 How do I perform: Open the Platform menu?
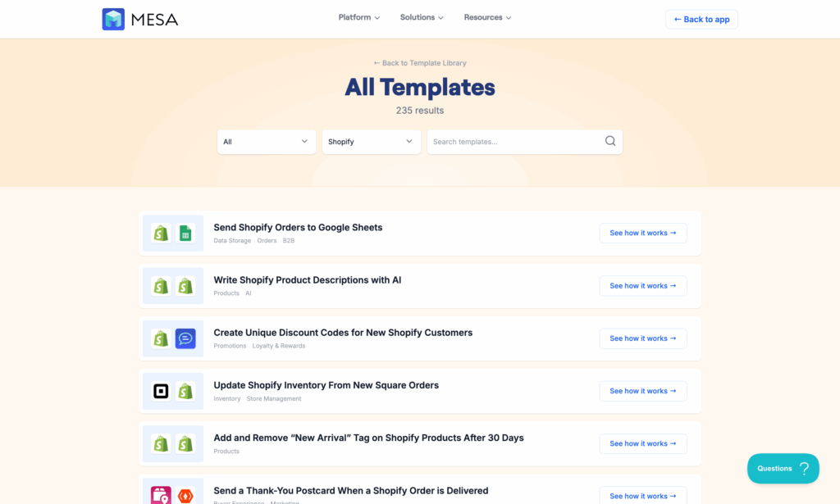point(359,18)
